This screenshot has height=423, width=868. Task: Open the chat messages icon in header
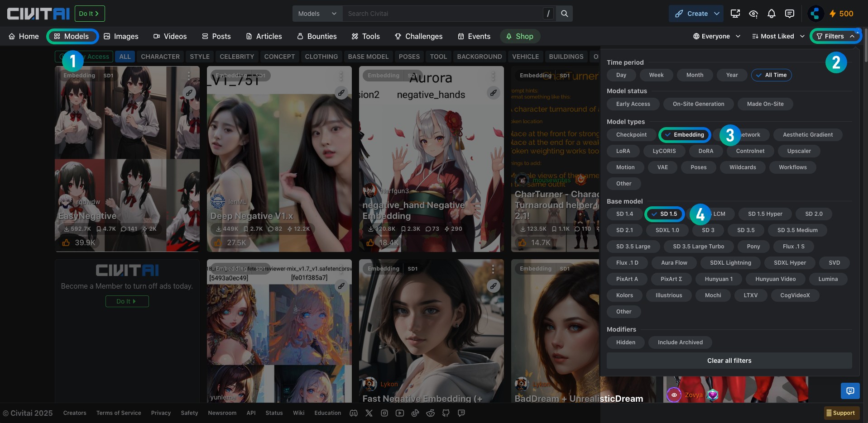789,14
